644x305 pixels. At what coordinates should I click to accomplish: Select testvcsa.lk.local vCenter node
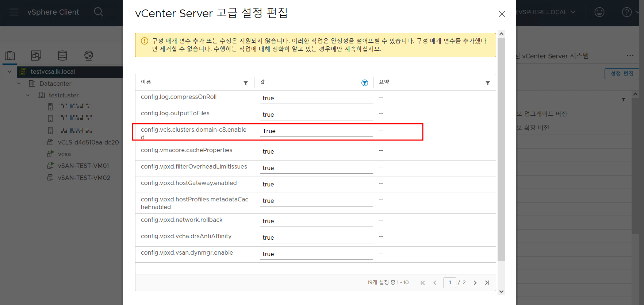pyautogui.click(x=53, y=72)
